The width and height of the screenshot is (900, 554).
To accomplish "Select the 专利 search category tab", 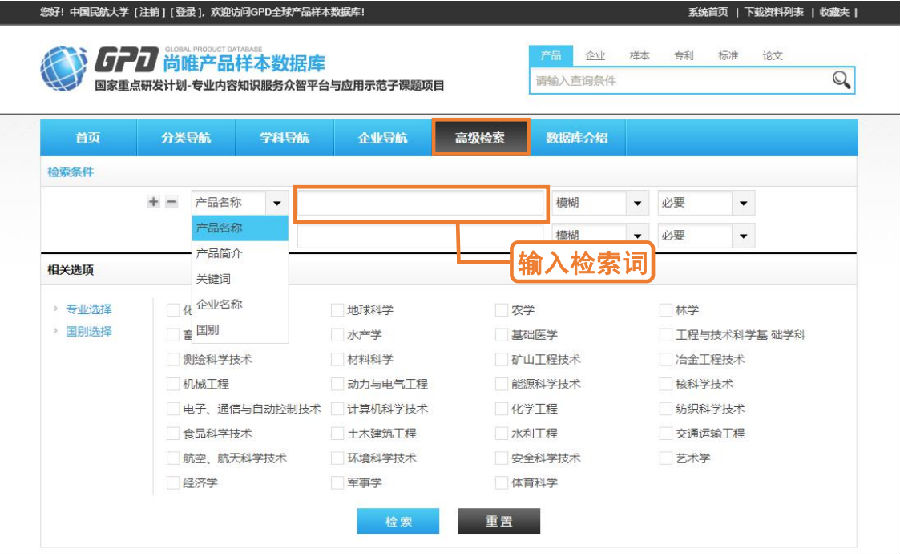I will 683,56.
